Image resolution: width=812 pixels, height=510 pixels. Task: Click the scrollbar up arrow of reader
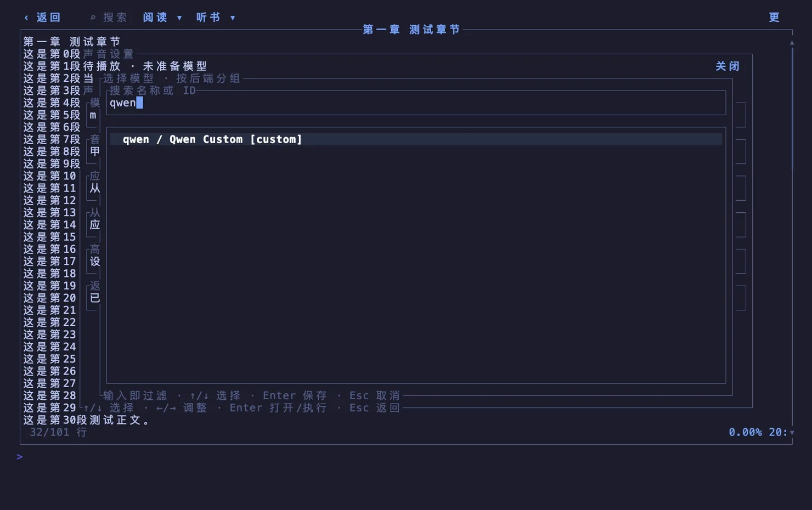click(792, 42)
